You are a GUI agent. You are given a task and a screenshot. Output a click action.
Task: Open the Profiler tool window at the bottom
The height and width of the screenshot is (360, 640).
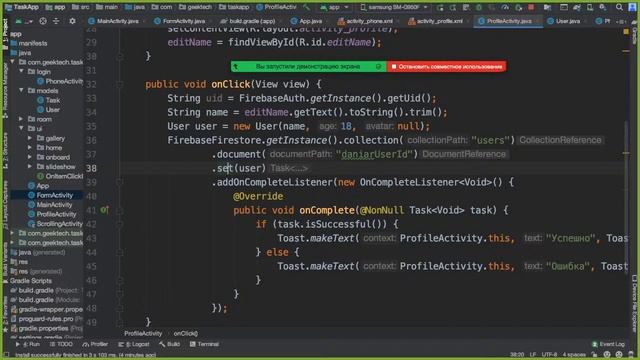click(x=95, y=344)
